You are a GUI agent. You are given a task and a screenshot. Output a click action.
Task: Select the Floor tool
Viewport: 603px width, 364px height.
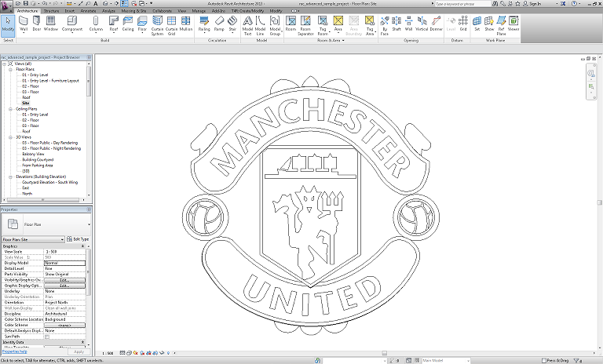(x=142, y=24)
